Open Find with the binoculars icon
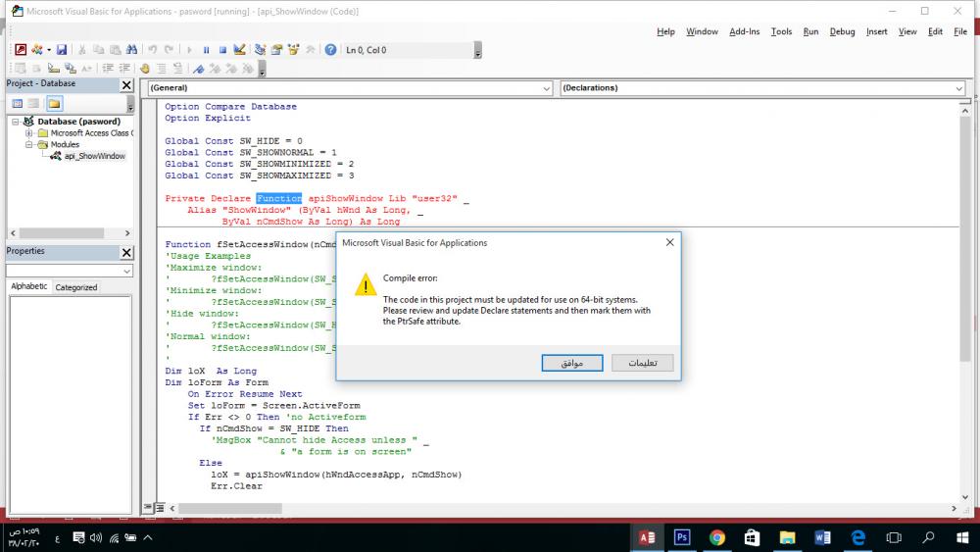 (x=132, y=49)
